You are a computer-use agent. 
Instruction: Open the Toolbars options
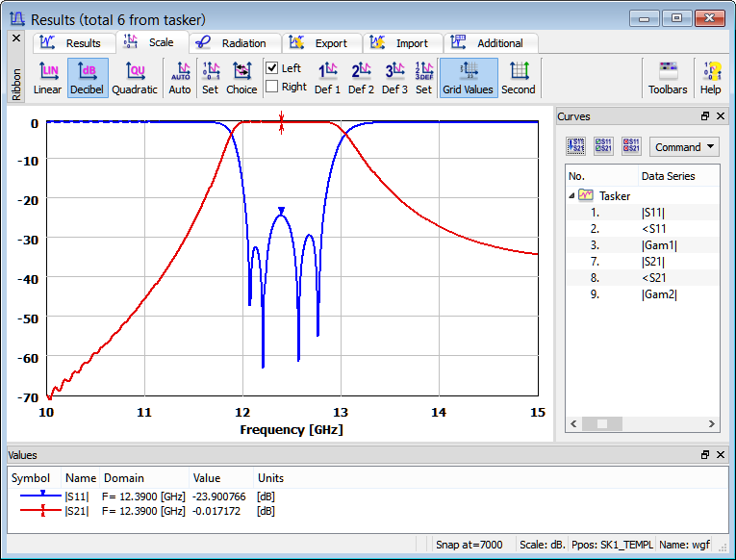pos(668,77)
